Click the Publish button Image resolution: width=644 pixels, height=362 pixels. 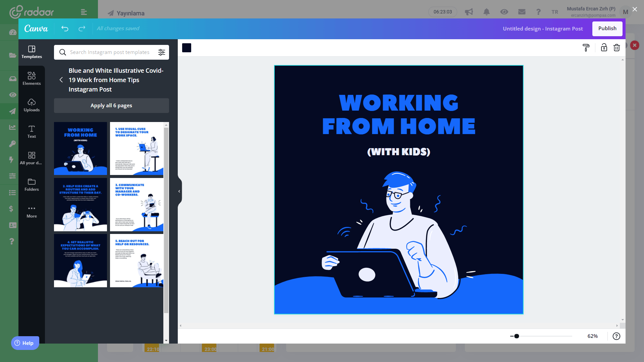[x=607, y=28]
